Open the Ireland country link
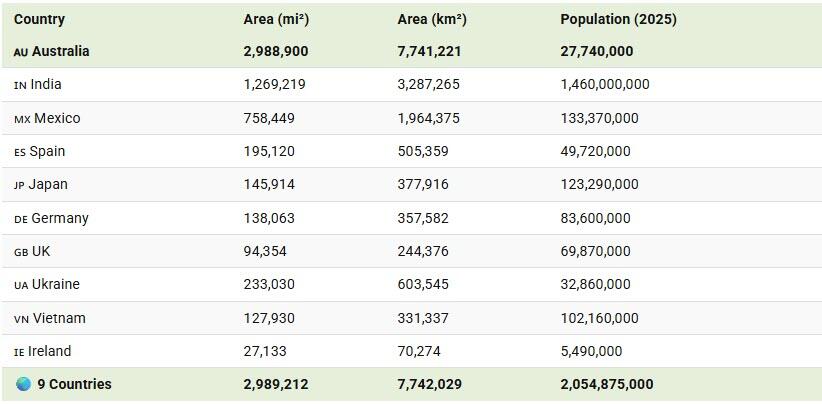 [49, 351]
